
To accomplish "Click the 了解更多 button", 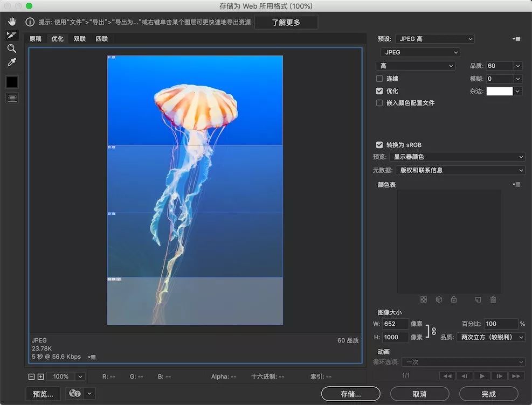I will [286, 22].
